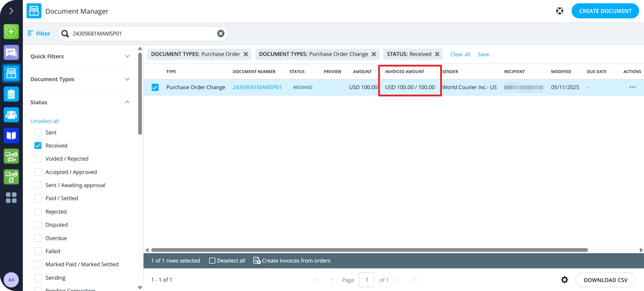Open the apps grid sidebar icon
Image resolution: width=644 pixels, height=291 pixels.
[11, 198]
